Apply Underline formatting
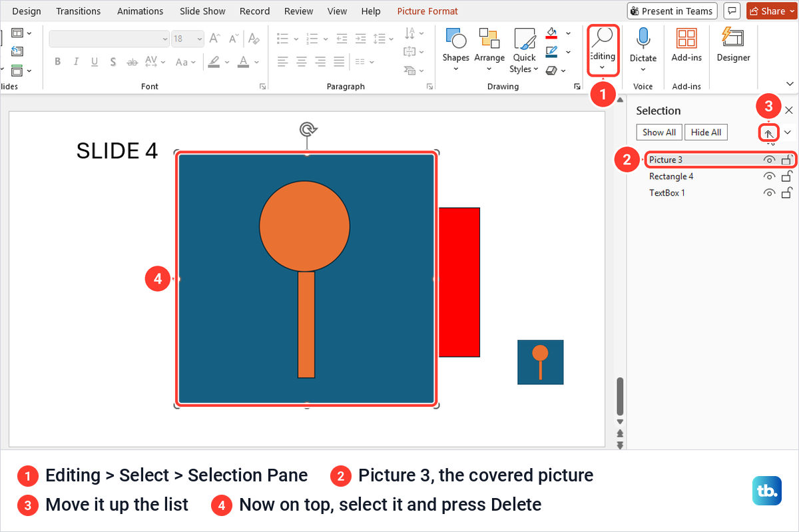Image resolution: width=799 pixels, height=532 pixels. 95,62
